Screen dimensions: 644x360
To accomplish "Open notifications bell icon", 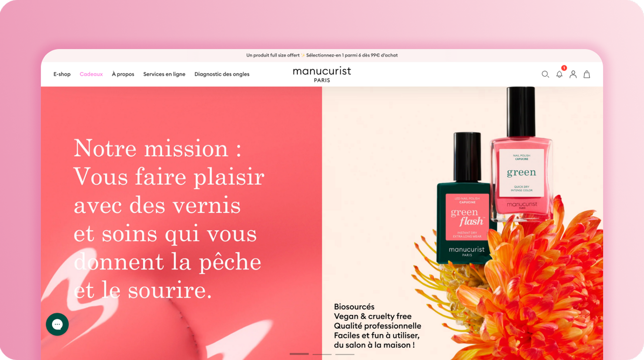I will [559, 74].
